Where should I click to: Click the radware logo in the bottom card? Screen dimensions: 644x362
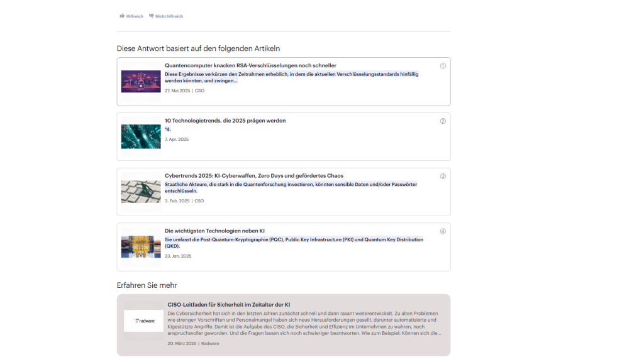coord(143,321)
